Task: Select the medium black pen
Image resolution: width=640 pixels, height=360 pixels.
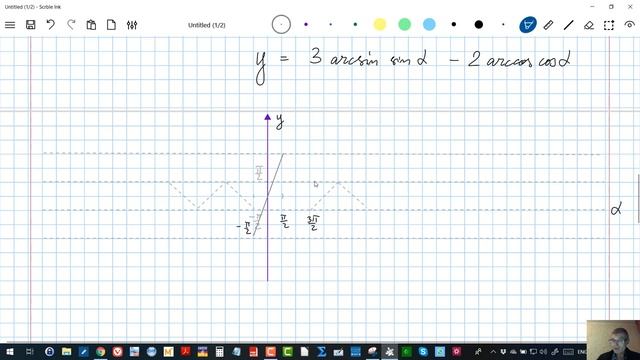Action: coord(454,24)
